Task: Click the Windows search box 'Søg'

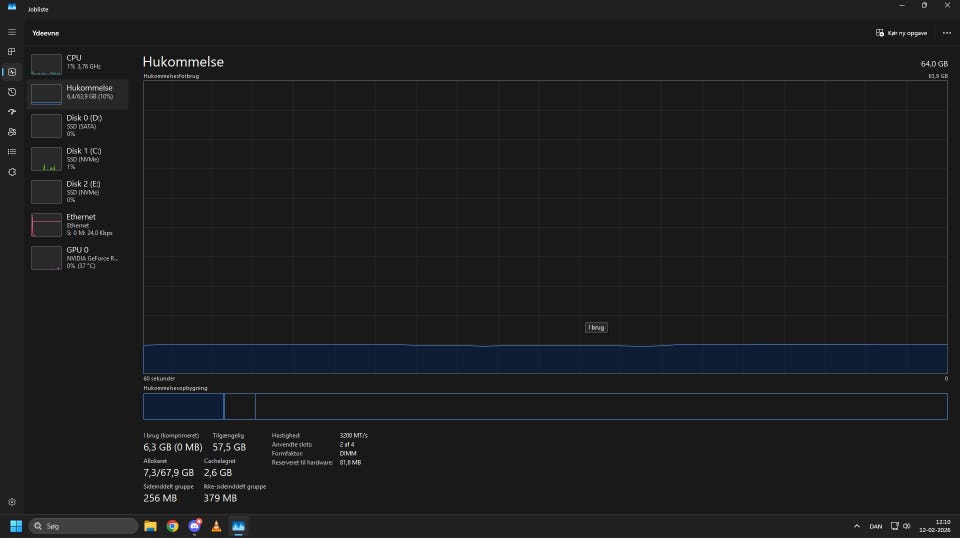Action: point(84,525)
